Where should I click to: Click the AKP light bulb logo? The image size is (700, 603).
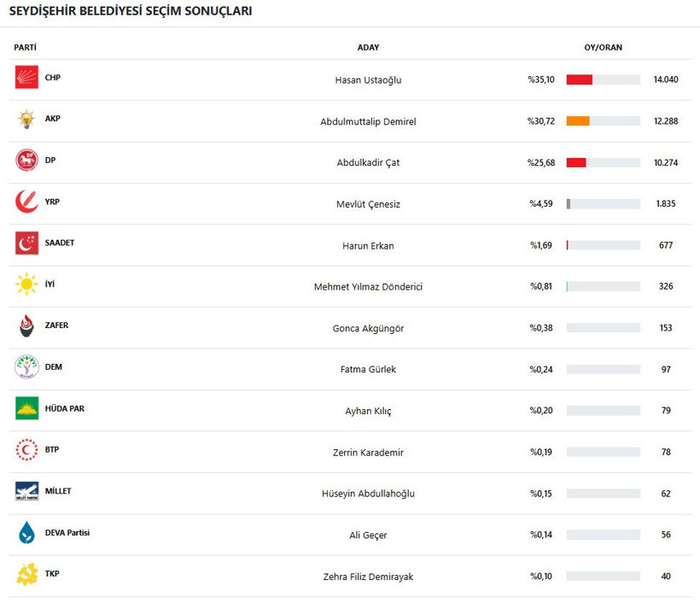pos(26,119)
